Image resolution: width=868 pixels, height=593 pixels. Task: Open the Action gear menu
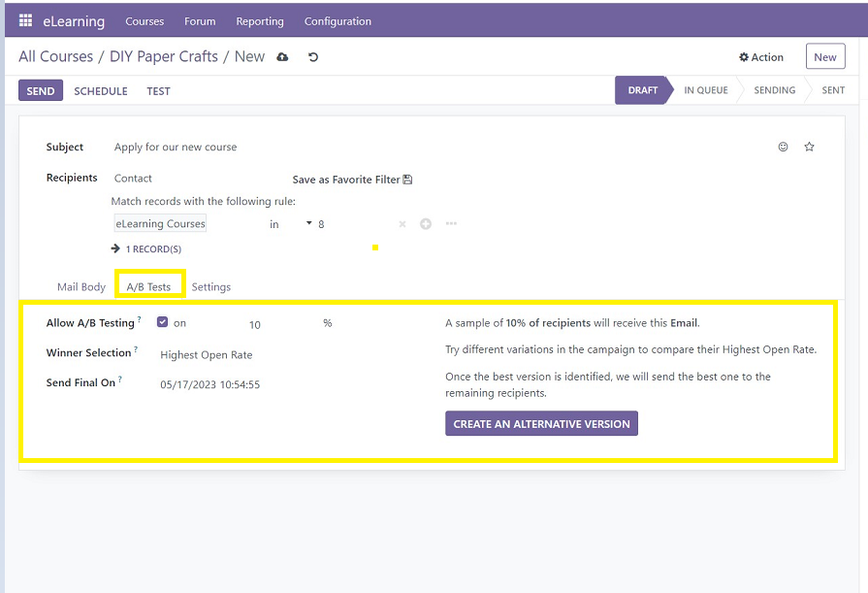point(761,57)
